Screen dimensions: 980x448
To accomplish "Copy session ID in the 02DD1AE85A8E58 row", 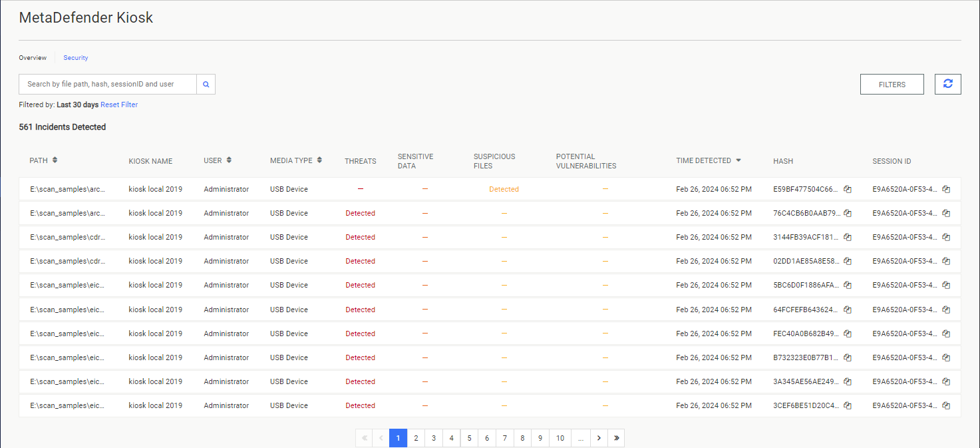I will (946, 261).
